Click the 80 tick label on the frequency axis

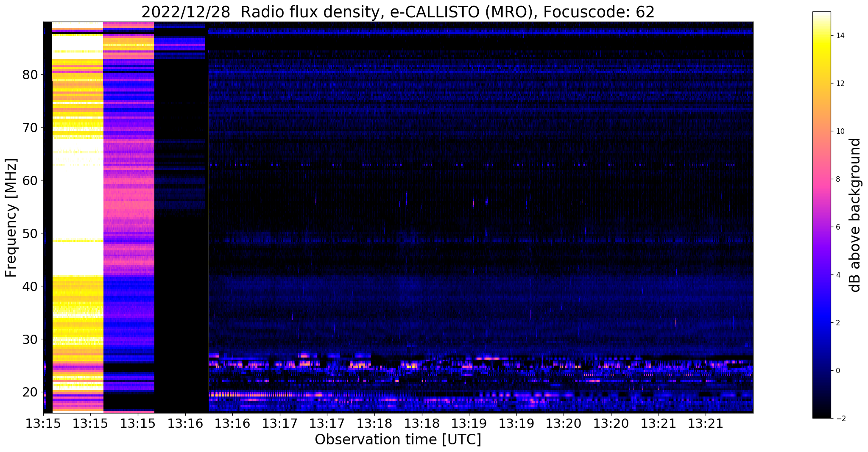coord(30,75)
